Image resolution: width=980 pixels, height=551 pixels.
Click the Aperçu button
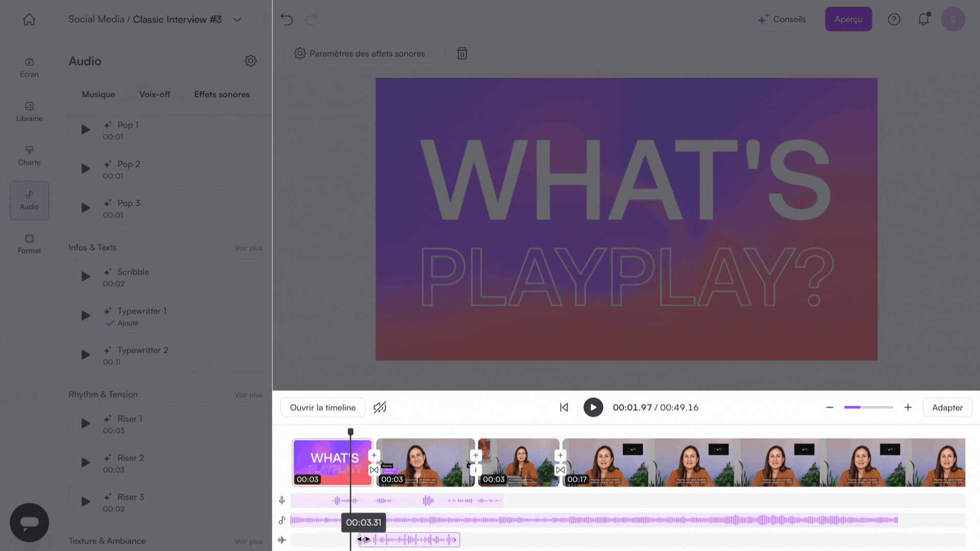click(x=848, y=19)
